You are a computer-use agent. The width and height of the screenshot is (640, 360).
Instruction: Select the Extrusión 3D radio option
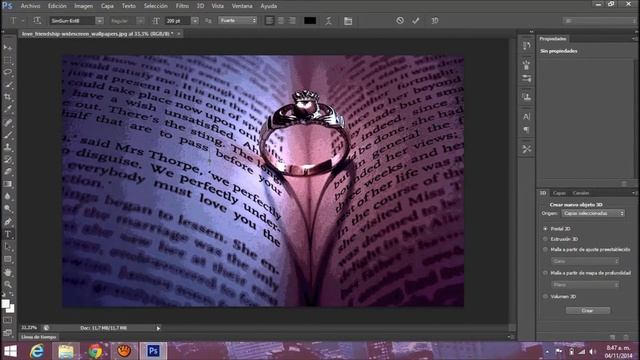pos(545,239)
